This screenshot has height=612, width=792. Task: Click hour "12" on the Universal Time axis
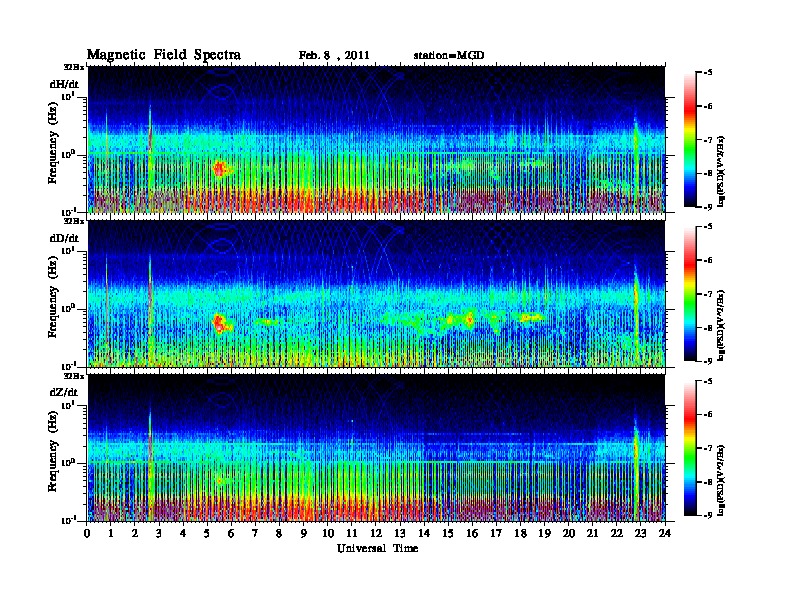pyautogui.click(x=376, y=533)
